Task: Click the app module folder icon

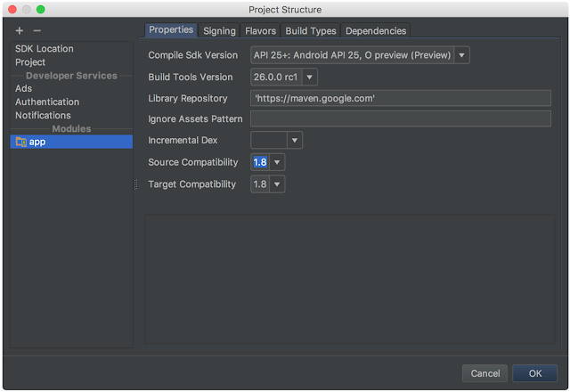Action: pos(21,142)
